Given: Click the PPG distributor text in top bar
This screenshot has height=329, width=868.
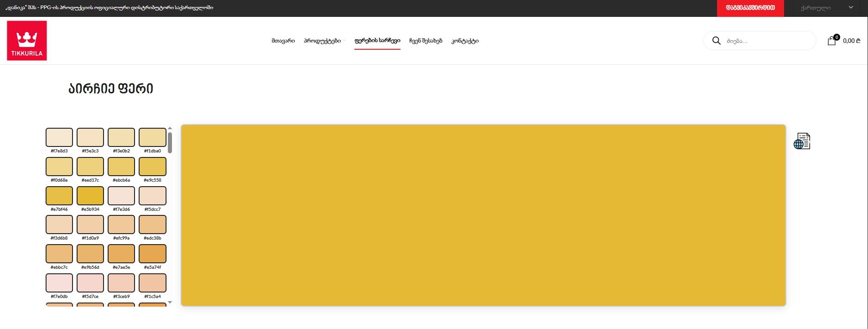Looking at the screenshot, I should [109, 8].
